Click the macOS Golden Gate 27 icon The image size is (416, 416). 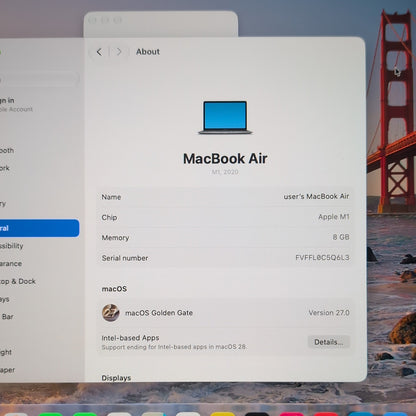click(111, 313)
